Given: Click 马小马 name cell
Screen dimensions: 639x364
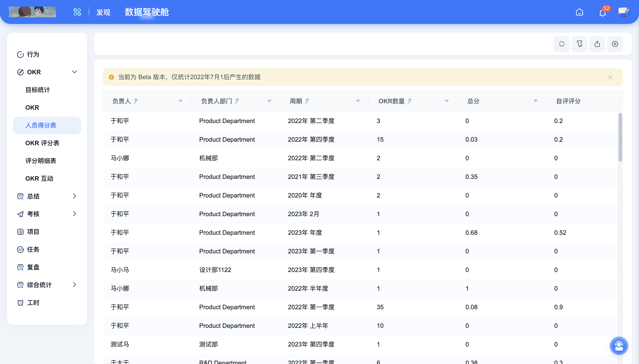Looking at the screenshot, I should point(120,270).
